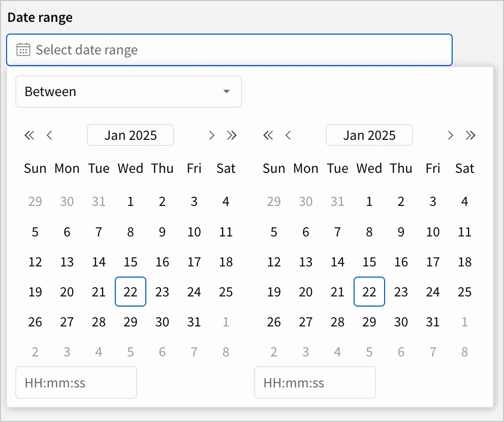
Task: Select February 1 in the left calendar
Action: coord(226,322)
